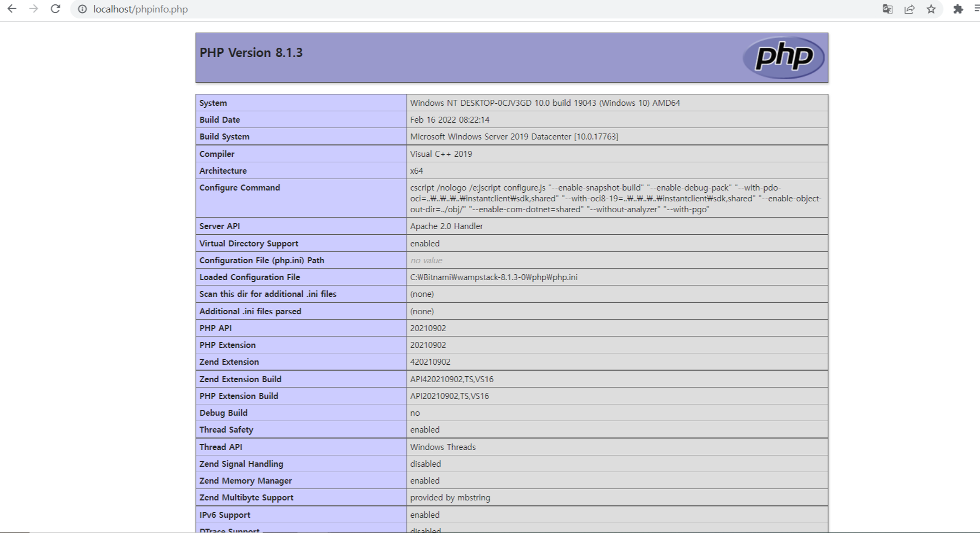The image size is (980, 533).
Task: Click the Compiler label
Action: 217,154
